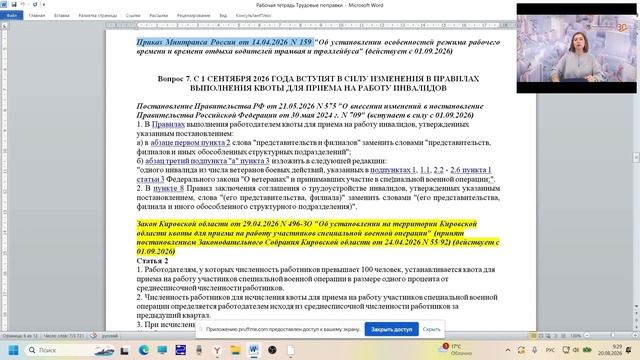Switch to the Ссылки ribbon tab

click(133, 16)
